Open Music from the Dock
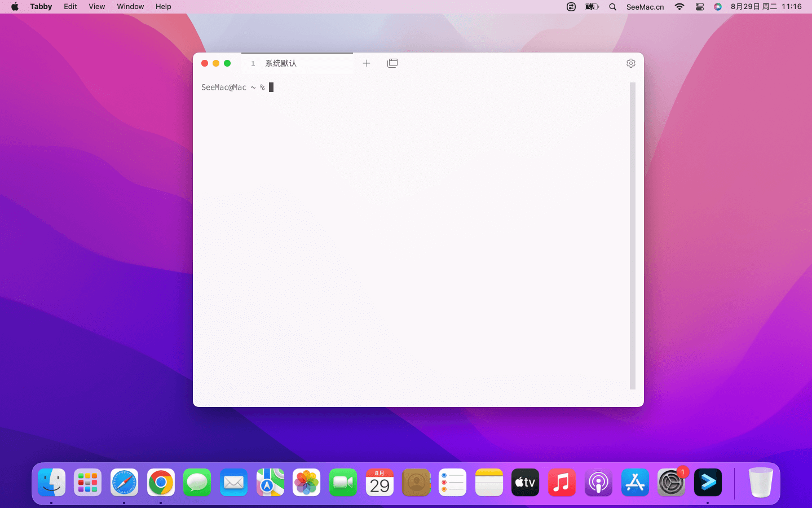This screenshot has width=812, height=508. tap(562, 483)
